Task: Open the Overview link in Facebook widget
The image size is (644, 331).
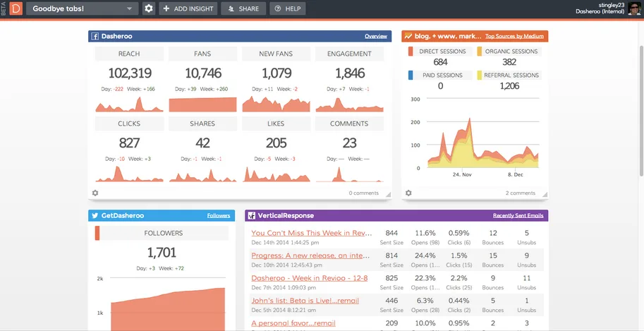Action: point(376,36)
